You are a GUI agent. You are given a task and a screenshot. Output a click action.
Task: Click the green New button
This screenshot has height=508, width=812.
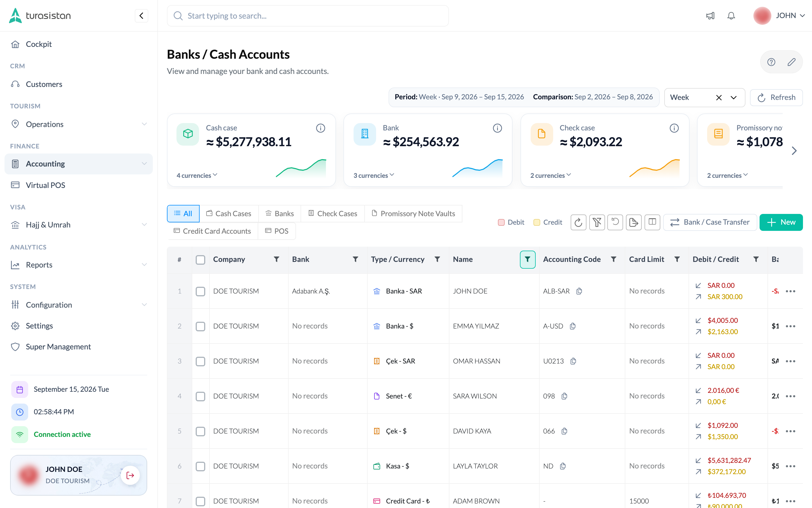point(781,222)
